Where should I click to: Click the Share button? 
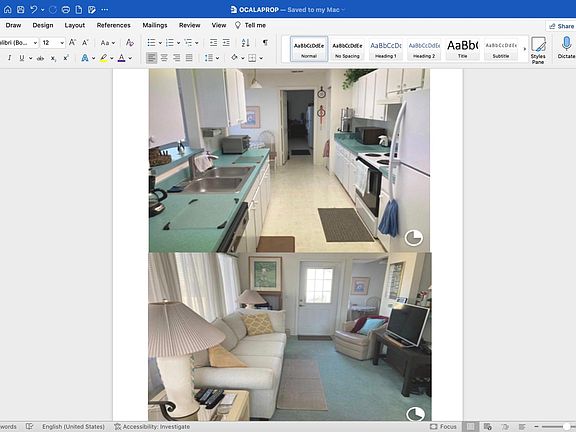561,26
